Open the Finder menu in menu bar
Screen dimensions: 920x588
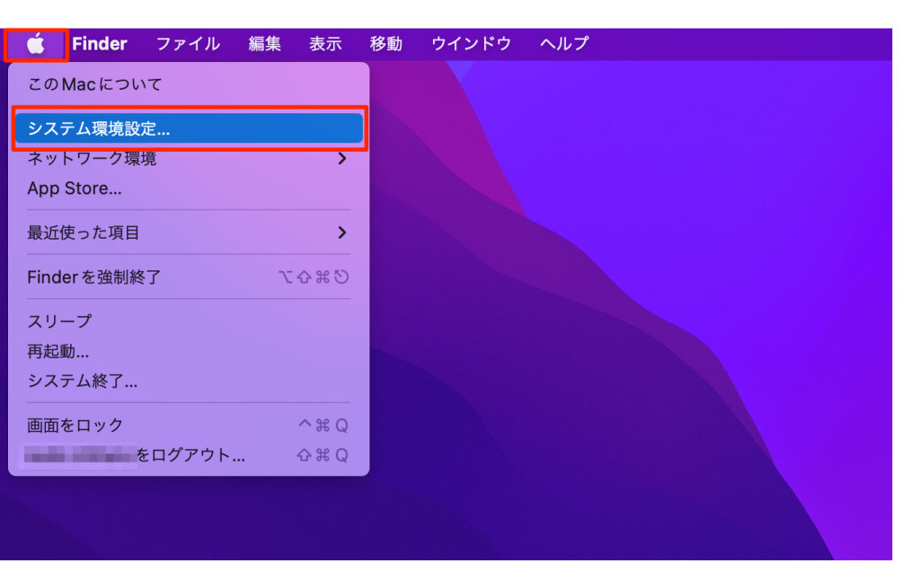(100, 44)
